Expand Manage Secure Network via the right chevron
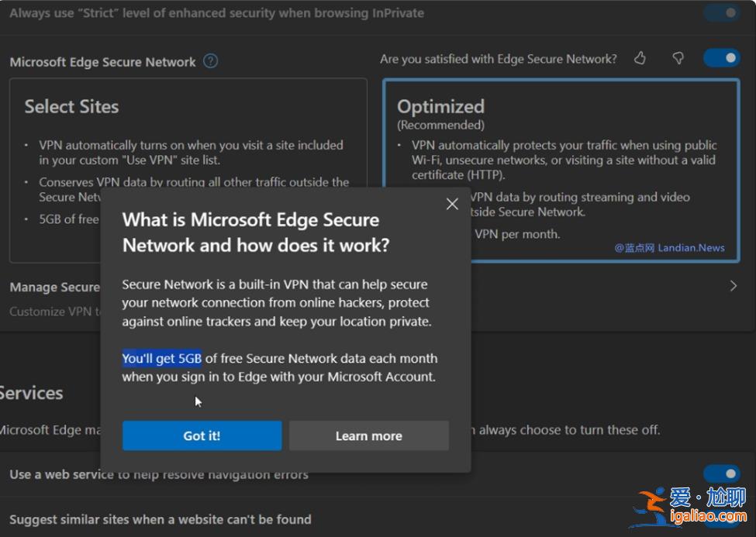The height and width of the screenshot is (537, 756). tap(733, 285)
